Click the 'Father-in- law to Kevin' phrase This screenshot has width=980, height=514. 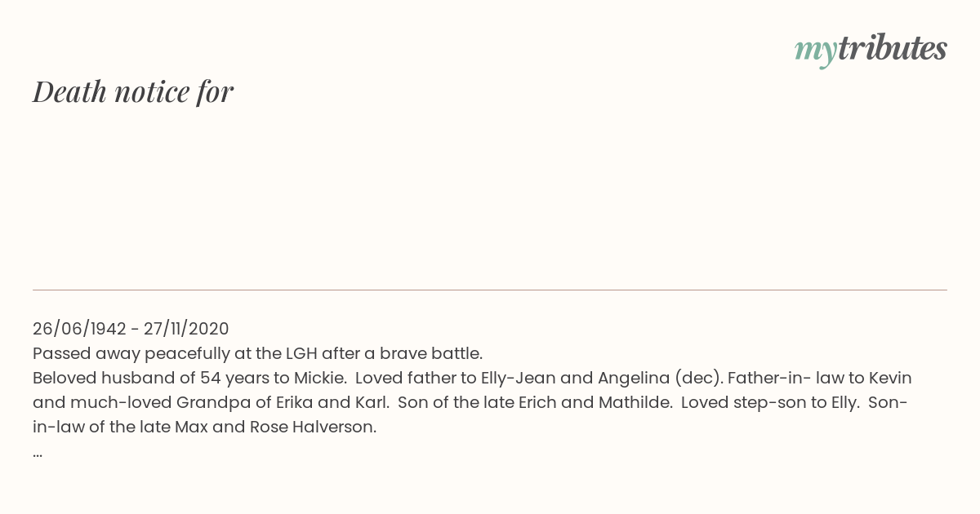(819, 378)
